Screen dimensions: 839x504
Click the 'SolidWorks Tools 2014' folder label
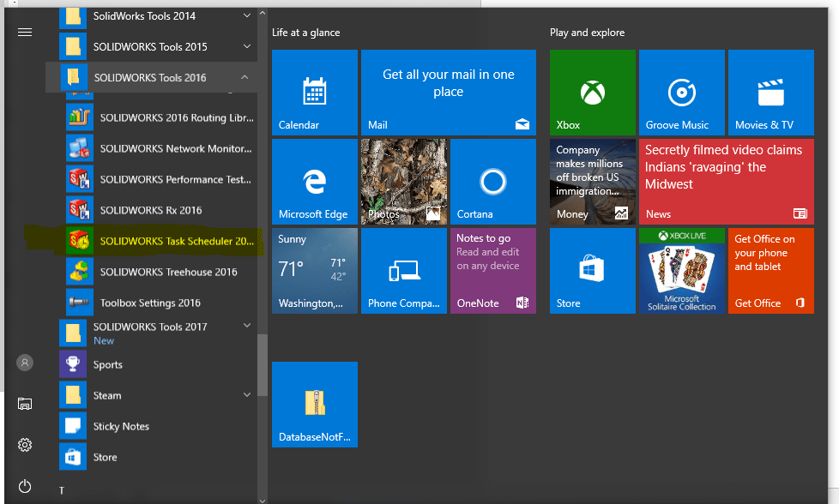[x=144, y=16]
